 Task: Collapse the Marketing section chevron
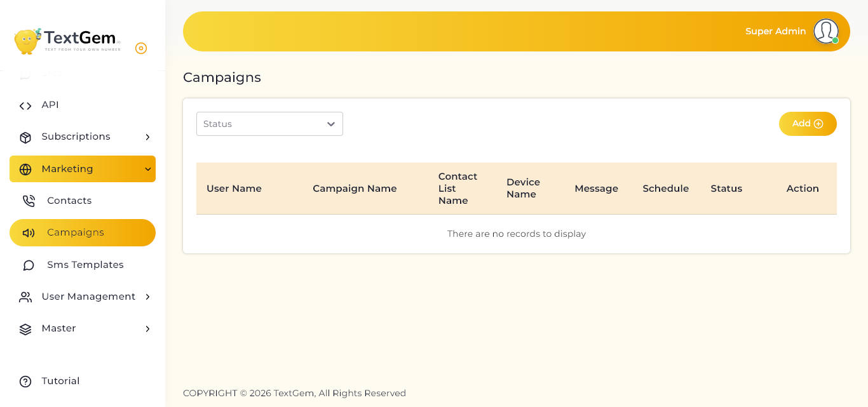pyautogui.click(x=147, y=169)
